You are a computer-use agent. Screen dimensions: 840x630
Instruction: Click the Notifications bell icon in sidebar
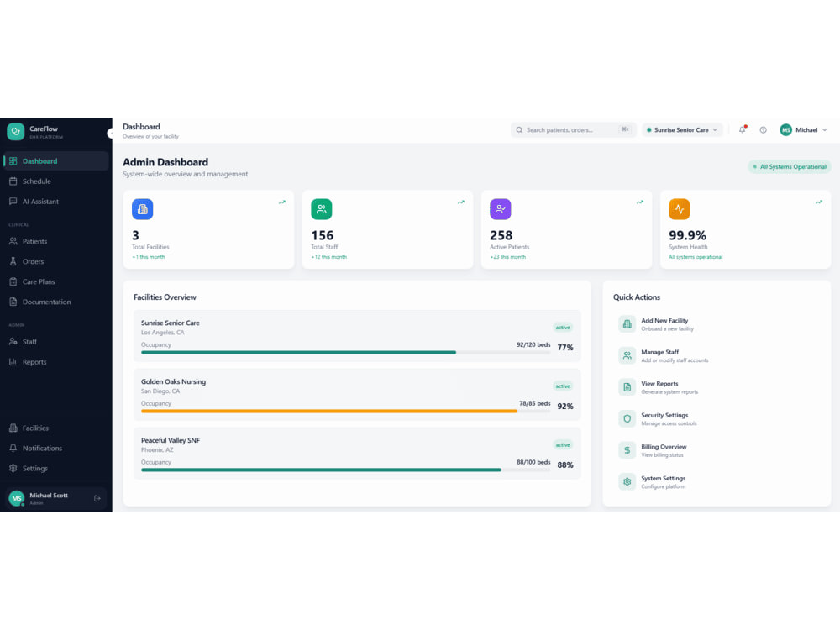13,448
